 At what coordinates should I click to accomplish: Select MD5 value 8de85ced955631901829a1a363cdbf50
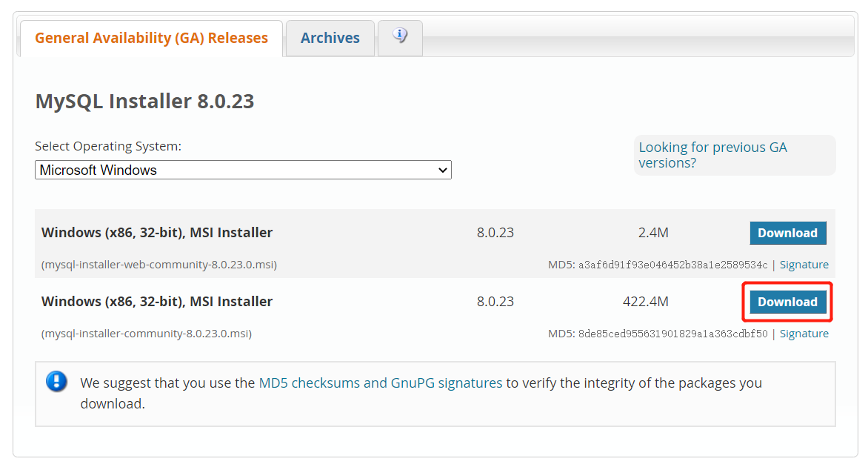(673, 334)
